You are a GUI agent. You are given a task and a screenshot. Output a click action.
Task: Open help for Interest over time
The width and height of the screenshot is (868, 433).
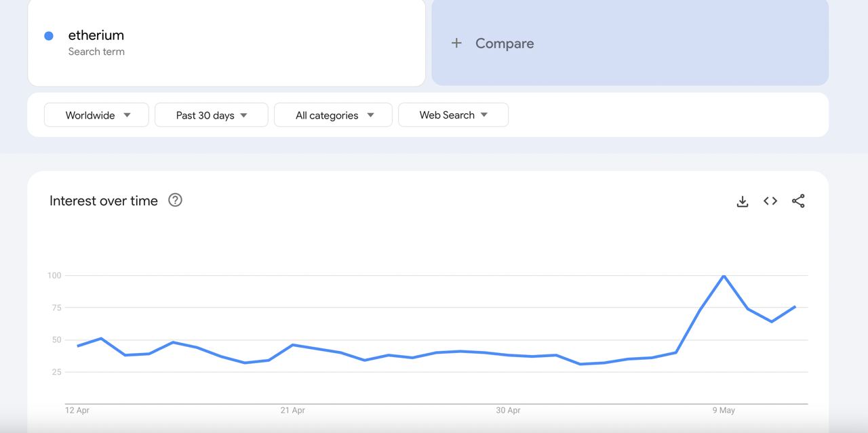175,200
